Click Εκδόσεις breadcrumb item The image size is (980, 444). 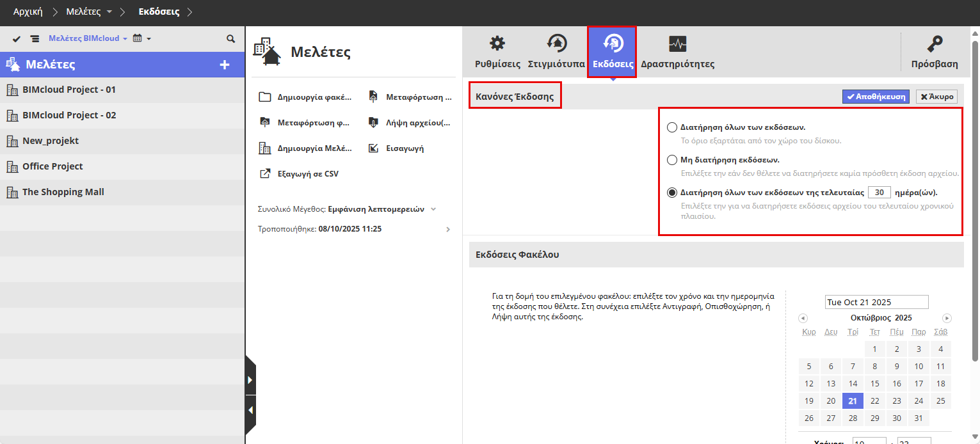[159, 12]
